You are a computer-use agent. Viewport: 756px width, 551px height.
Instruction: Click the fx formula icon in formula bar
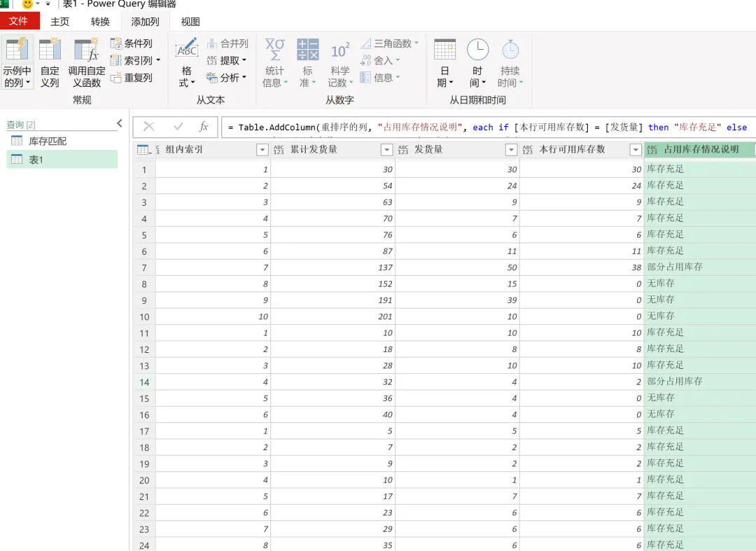click(204, 127)
